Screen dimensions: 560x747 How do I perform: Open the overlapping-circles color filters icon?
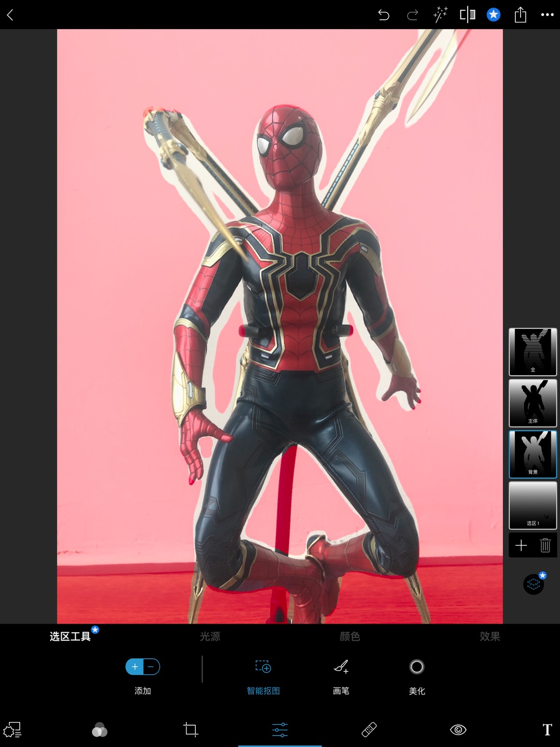100,730
